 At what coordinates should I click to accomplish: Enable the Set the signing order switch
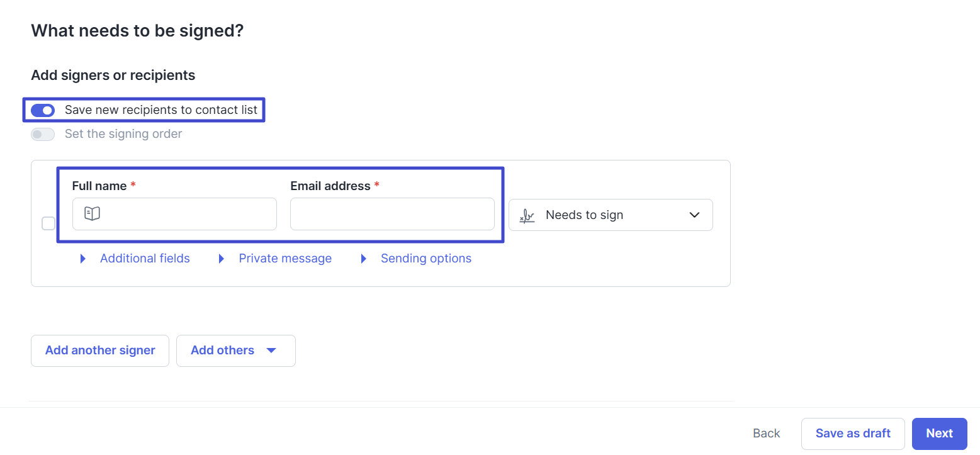pos(43,134)
